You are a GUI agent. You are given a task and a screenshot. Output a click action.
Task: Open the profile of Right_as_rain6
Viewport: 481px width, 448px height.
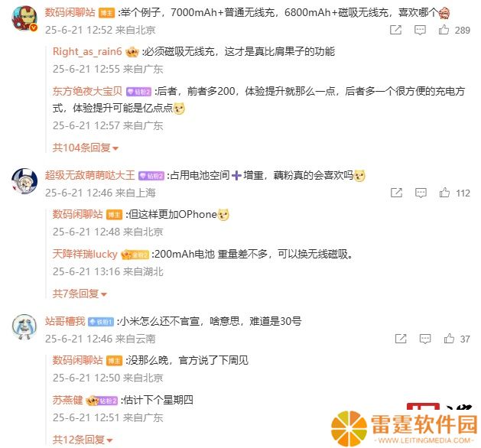87,51
